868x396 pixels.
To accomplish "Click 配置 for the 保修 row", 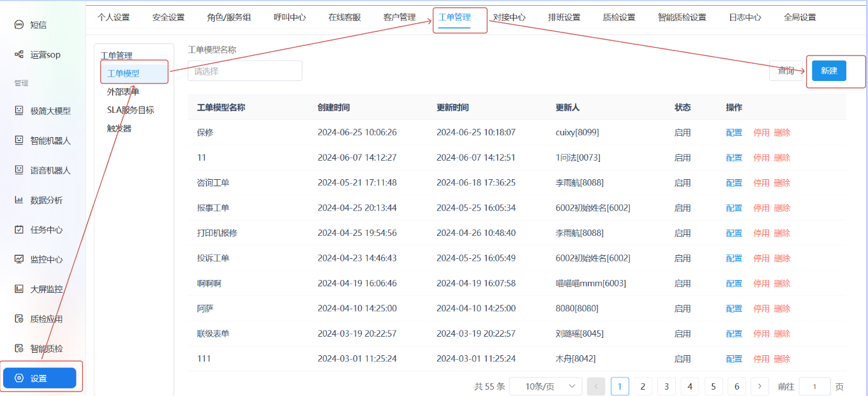I will pyautogui.click(x=735, y=133).
